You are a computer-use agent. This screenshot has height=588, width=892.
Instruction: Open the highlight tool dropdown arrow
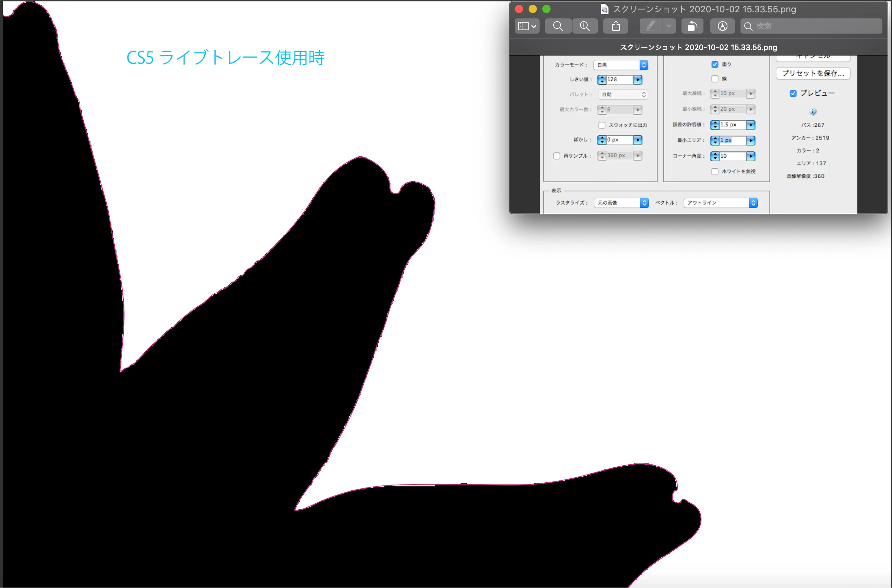point(668,26)
